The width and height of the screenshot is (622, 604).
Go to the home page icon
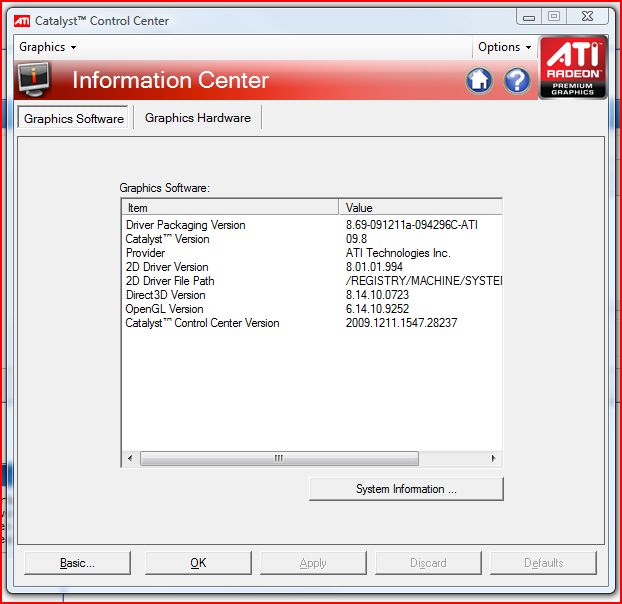pos(479,81)
